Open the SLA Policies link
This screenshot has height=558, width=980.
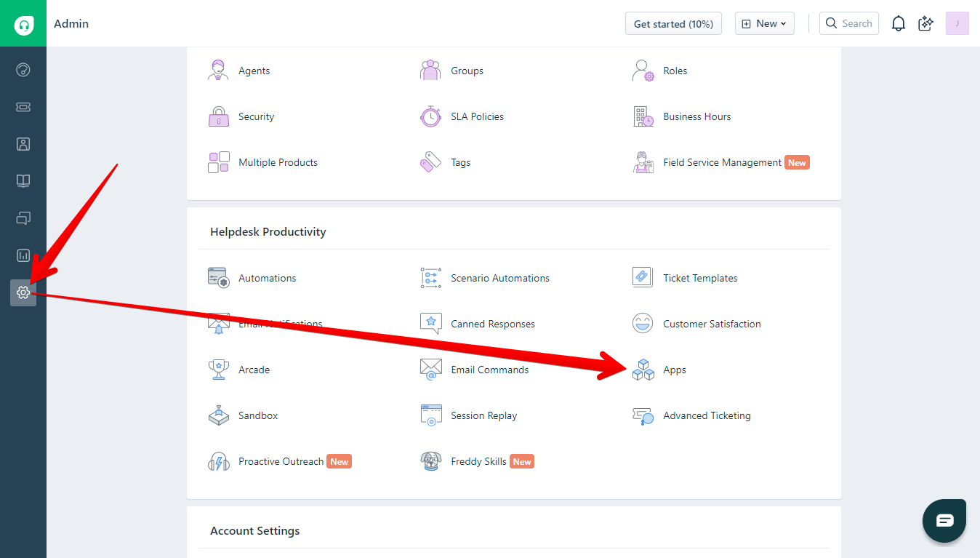click(x=477, y=116)
